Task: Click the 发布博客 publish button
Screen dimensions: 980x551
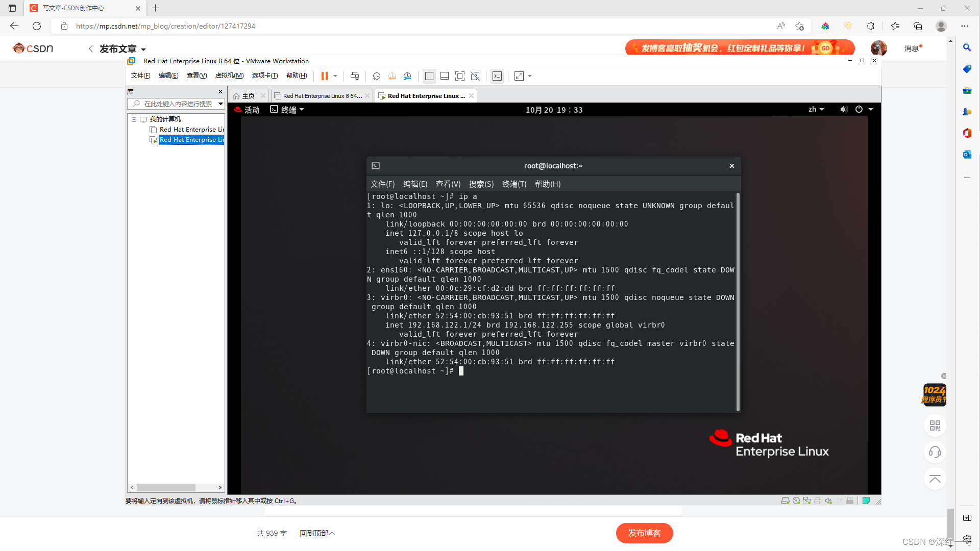Action: (644, 533)
